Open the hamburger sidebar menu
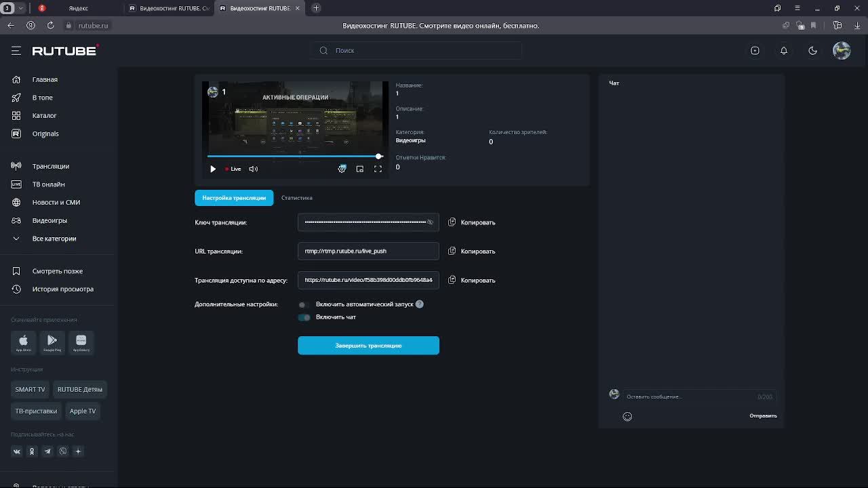The width and height of the screenshot is (868, 488). [16, 51]
